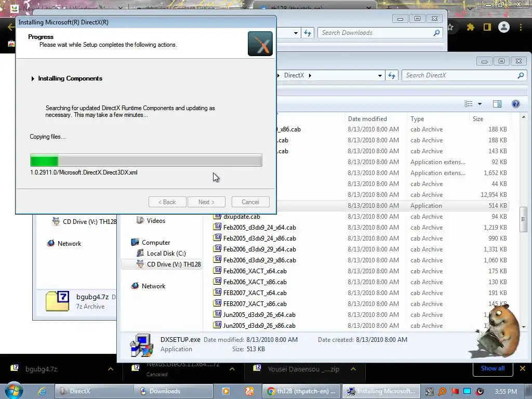Launch Internet Explorer from taskbar
This screenshot has height=399, width=532.
click(x=42, y=391)
